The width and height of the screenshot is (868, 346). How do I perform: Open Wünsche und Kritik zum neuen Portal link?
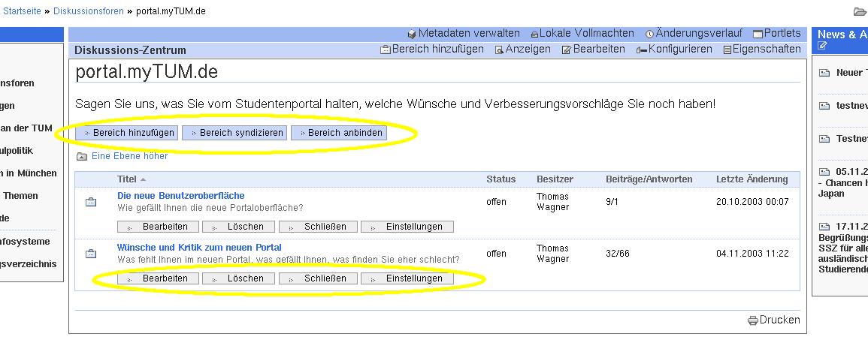[x=199, y=248]
